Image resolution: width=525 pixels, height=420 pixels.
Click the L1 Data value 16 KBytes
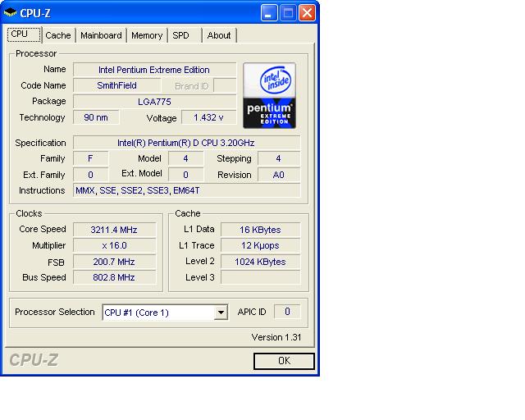click(261, 230)
